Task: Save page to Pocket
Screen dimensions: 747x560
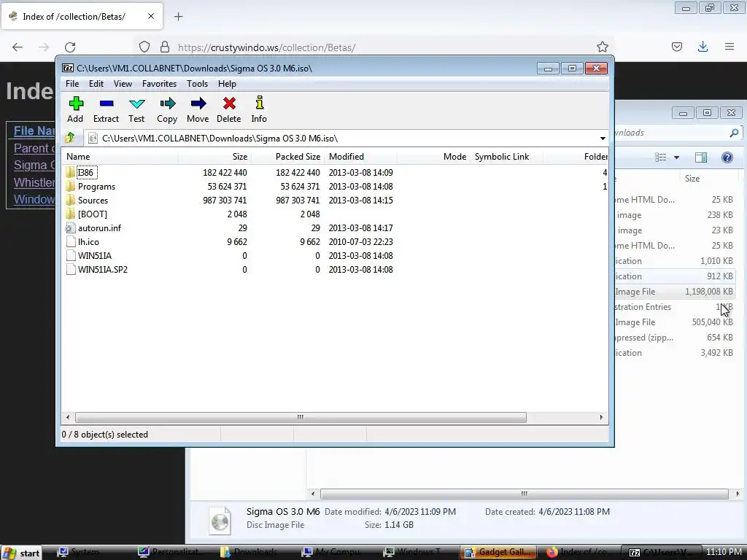Action: 676,47
